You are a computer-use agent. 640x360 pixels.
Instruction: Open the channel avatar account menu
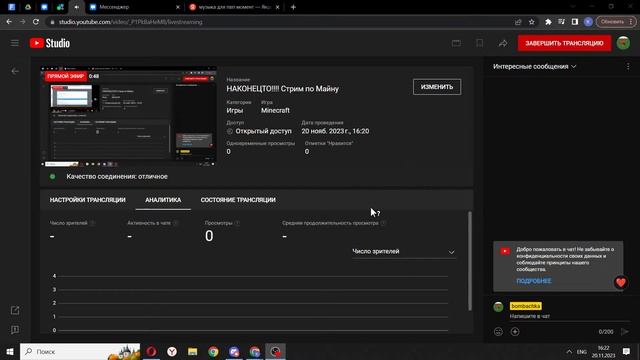[x=623, y=43]
